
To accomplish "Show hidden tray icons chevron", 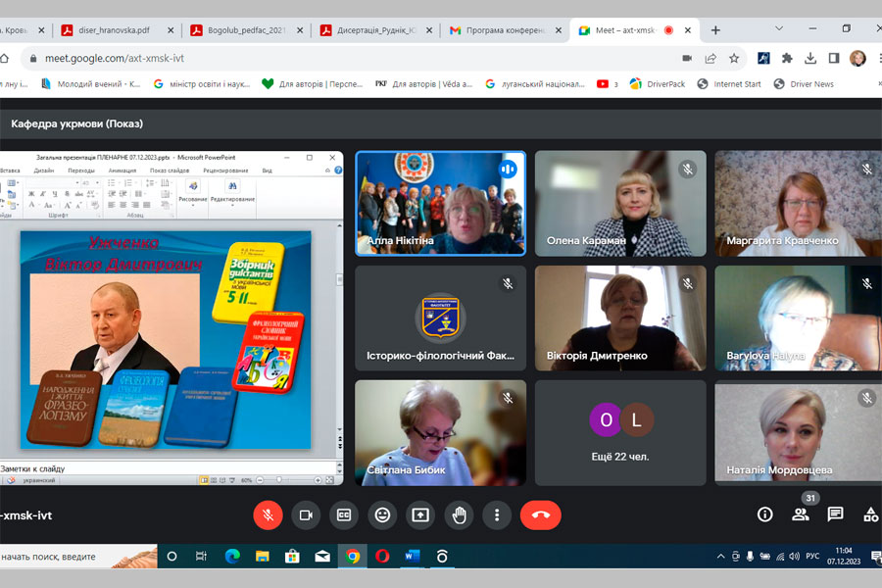I will (720, 557).
